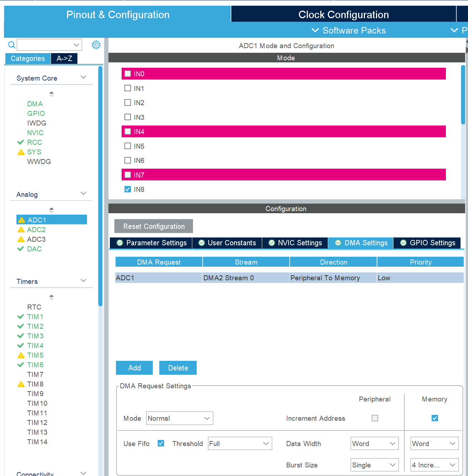This screenshot has width=468, height=476.
Task: Click the warning icon next to SYS
Action: tap(21, 152)
